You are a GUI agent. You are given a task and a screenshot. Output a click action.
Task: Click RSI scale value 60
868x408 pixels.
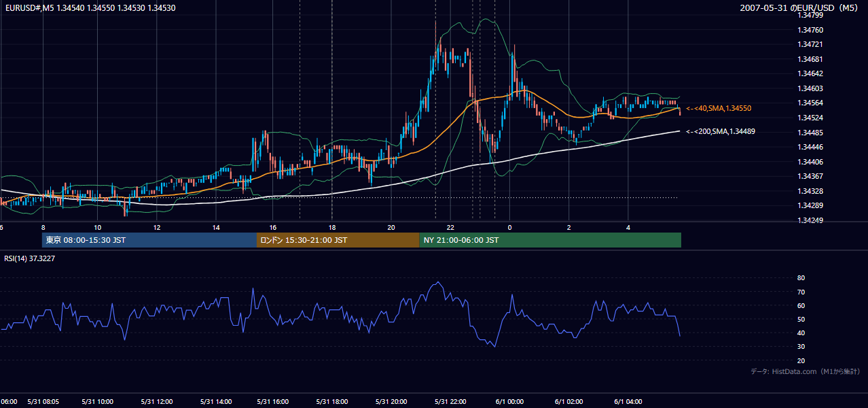[x=801, y=305]
